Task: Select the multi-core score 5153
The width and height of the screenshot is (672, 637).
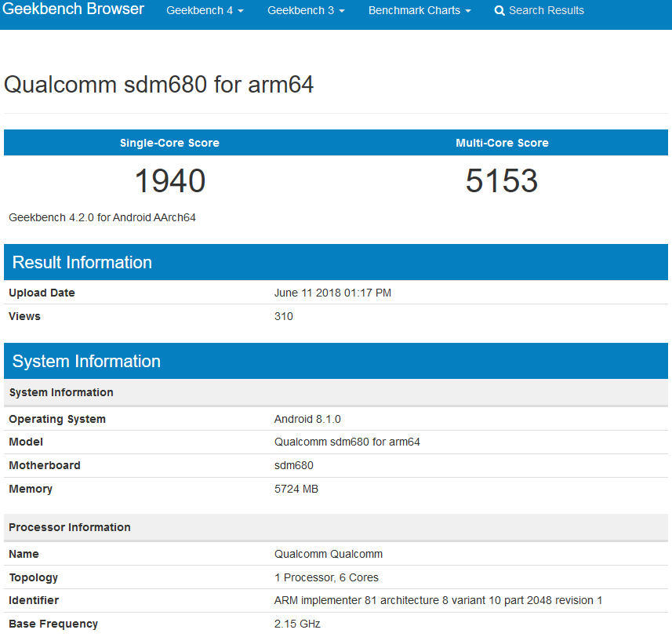Action: tap(502, 181)
